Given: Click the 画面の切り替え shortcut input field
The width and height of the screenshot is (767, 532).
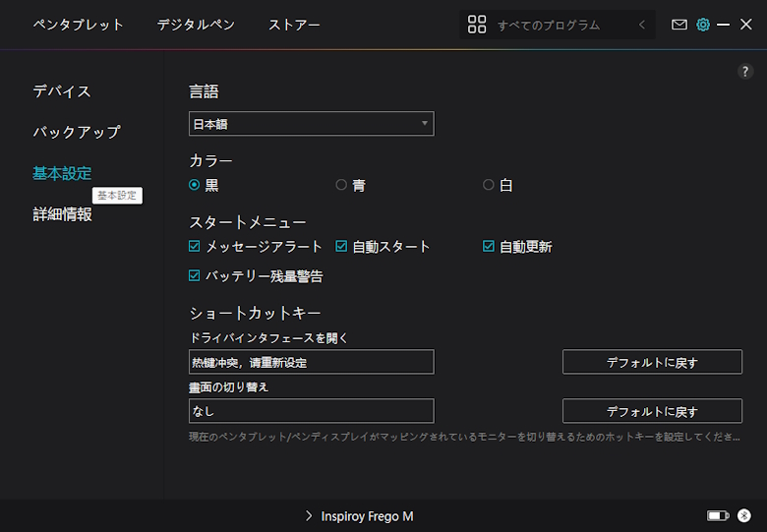Looking at the screenshot, I should (x=311, y=411).
